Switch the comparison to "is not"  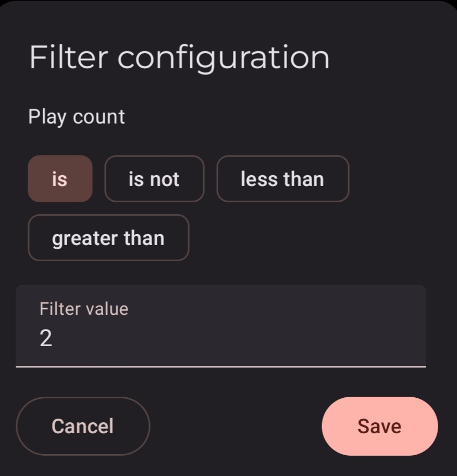pos(154,179)
